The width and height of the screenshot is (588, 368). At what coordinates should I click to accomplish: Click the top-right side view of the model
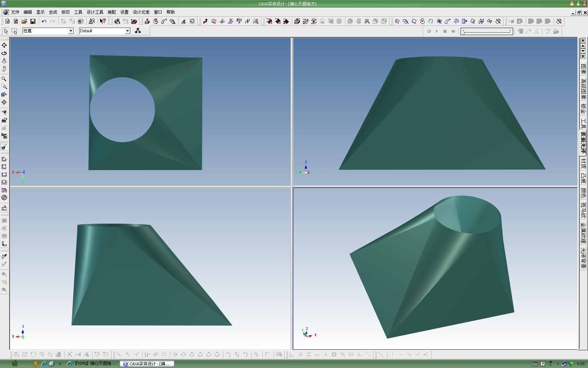tap(435, 112)
